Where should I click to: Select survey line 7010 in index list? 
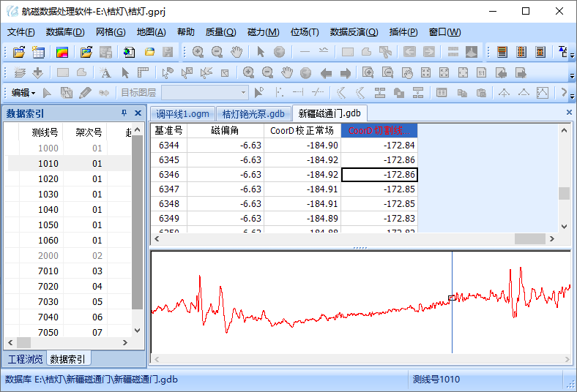click(48, 271)
